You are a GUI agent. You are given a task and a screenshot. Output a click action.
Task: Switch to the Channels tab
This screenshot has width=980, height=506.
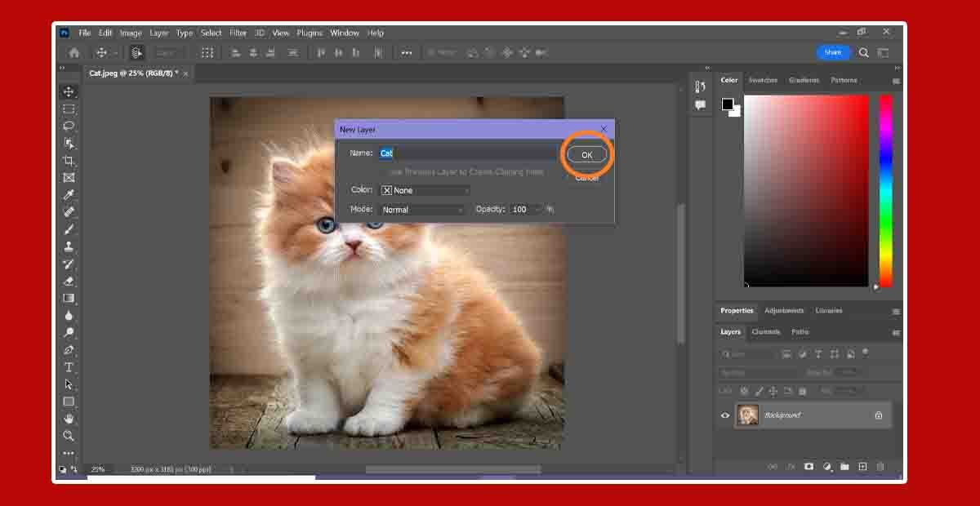click(x=766, y=332)
